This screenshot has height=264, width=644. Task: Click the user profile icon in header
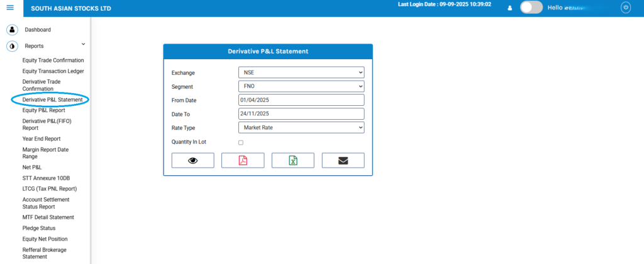click(x=510, y=8)
